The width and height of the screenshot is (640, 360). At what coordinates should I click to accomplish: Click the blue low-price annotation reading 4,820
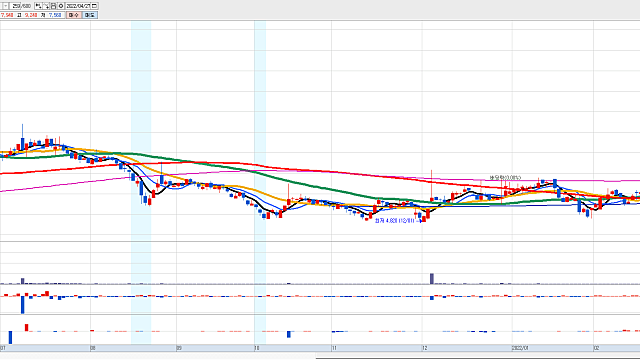[396, 221]
